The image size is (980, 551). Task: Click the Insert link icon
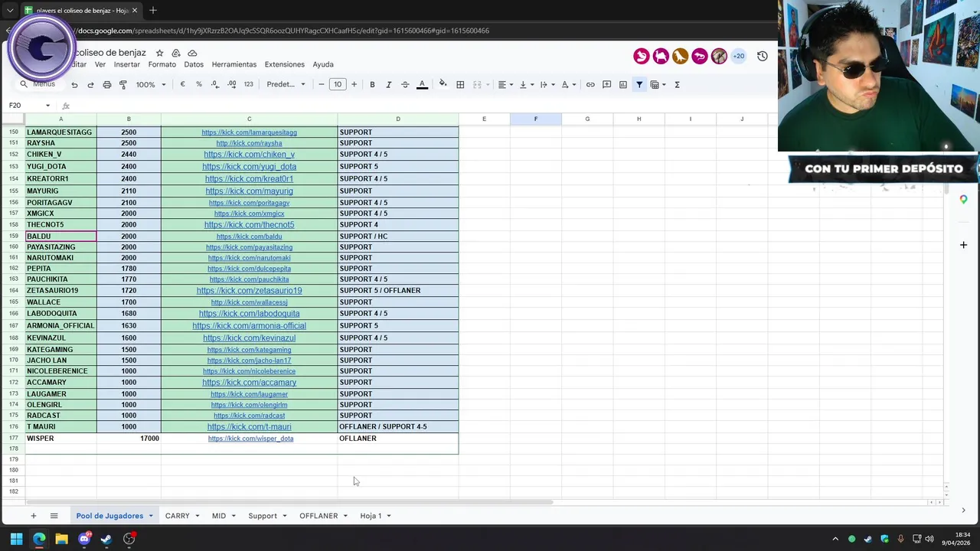(590, 84)
